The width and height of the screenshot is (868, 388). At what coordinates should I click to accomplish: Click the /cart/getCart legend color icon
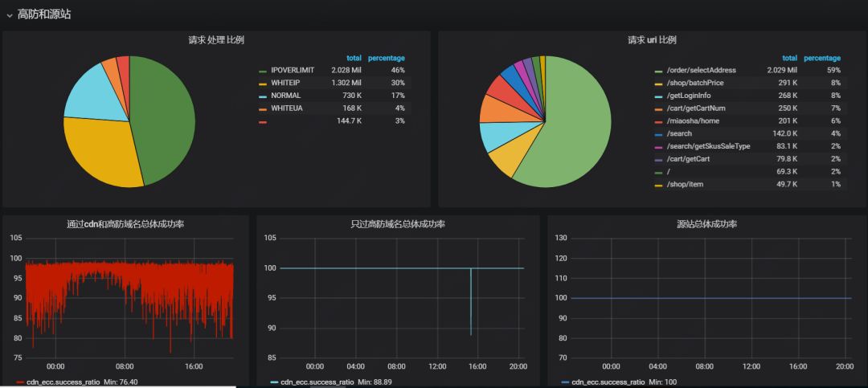click(658, 160)
